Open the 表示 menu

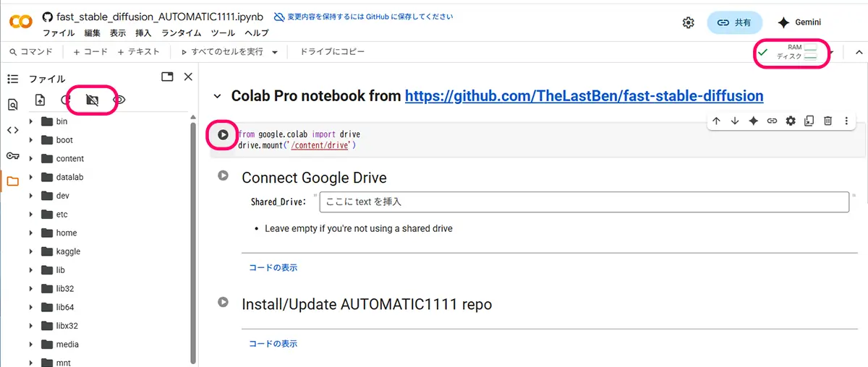coord(118,33)
